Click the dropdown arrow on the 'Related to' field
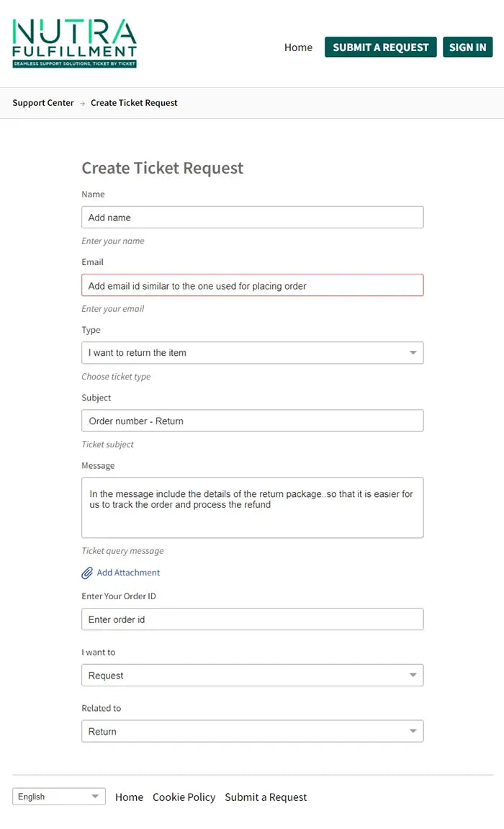This screenshot has width=504, height=829. click(x=413, y=731)
